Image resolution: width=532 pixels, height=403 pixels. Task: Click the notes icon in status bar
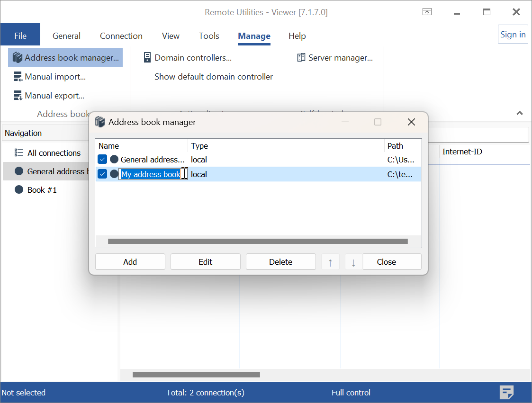coord(507,392)
